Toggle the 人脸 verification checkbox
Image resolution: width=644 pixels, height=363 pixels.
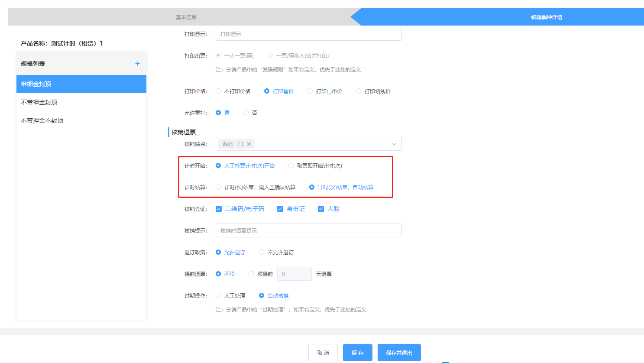click(321, 209)
